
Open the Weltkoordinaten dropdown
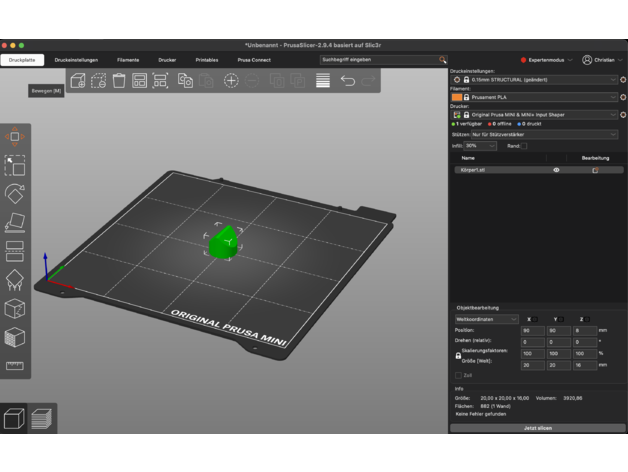click(487, 319)
